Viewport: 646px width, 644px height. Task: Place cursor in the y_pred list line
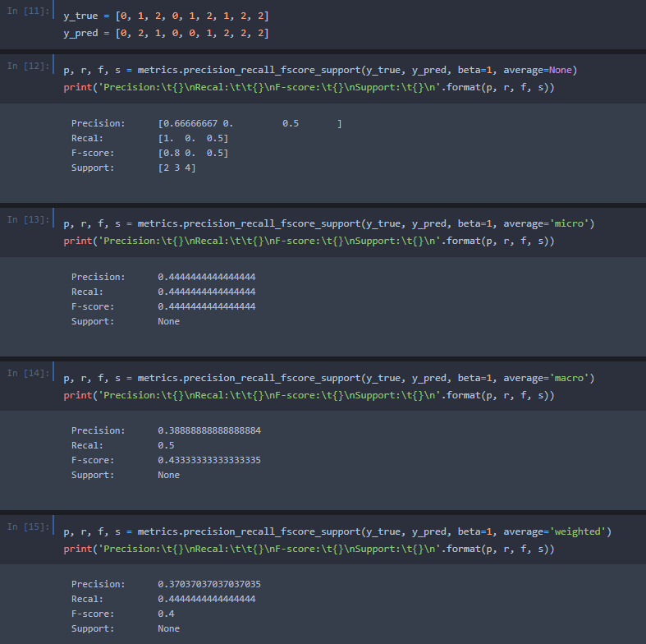[x=166, y=33]
